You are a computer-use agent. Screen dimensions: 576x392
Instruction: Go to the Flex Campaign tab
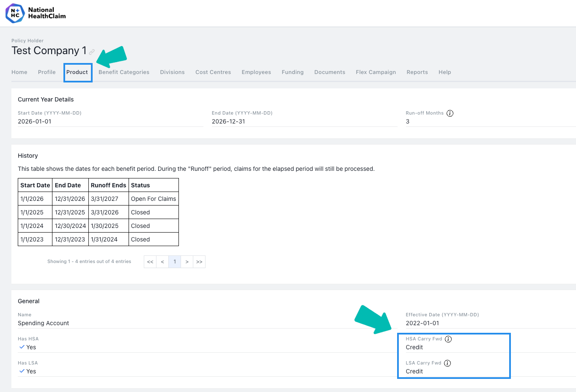(376, 72)
